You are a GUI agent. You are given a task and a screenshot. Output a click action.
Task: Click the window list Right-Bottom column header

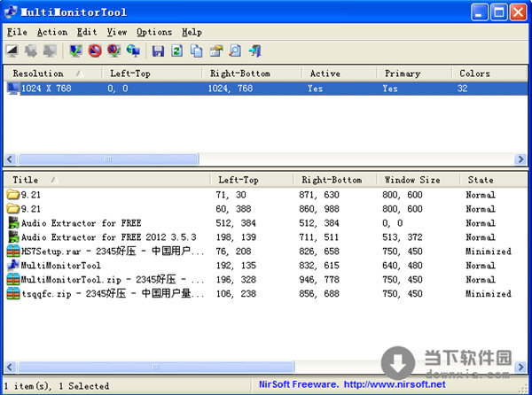click(x=335, y=180)
